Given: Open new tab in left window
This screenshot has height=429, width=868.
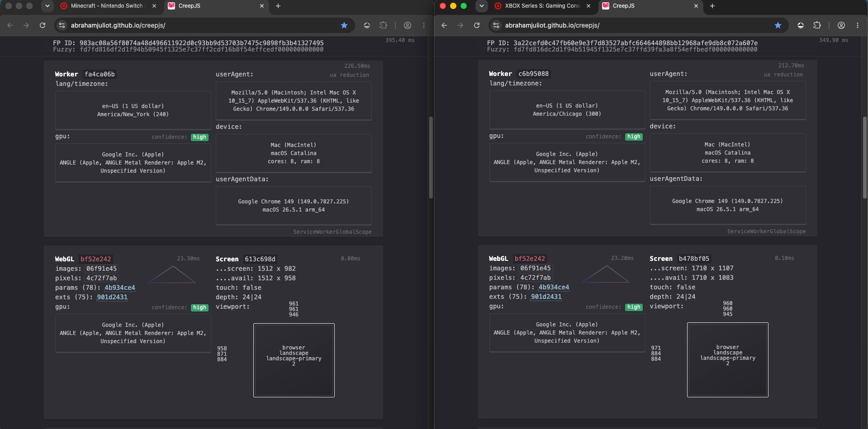Looking at the screenshot, I should click(x=278, y=6).
